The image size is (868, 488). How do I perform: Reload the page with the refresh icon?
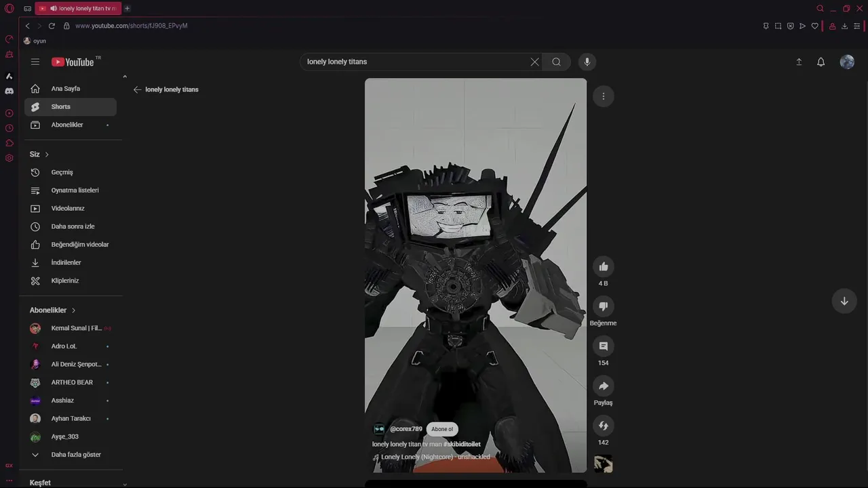tap(52, 26)
